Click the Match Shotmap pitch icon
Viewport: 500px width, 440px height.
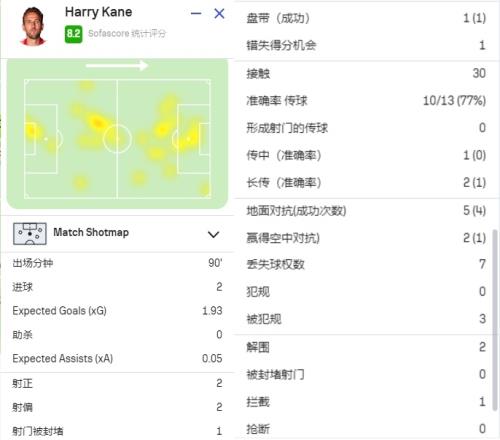pyautogui.click(x=30, y=234)
